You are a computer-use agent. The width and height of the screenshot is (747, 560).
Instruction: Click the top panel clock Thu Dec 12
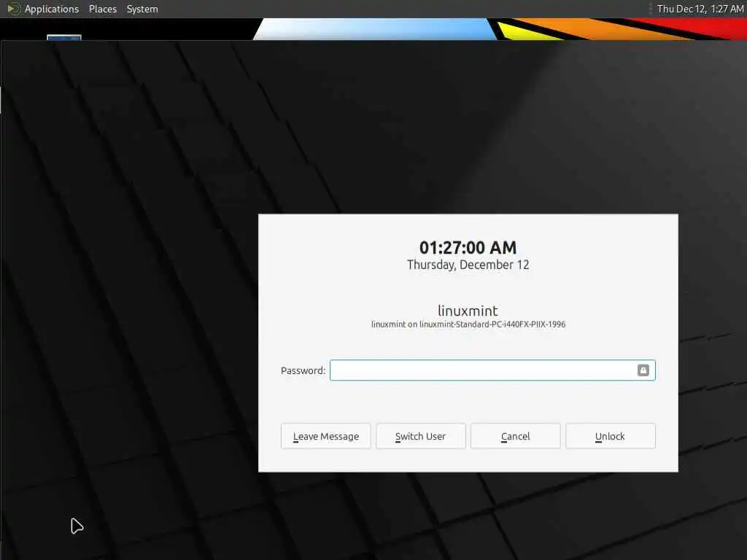(700, 9)
